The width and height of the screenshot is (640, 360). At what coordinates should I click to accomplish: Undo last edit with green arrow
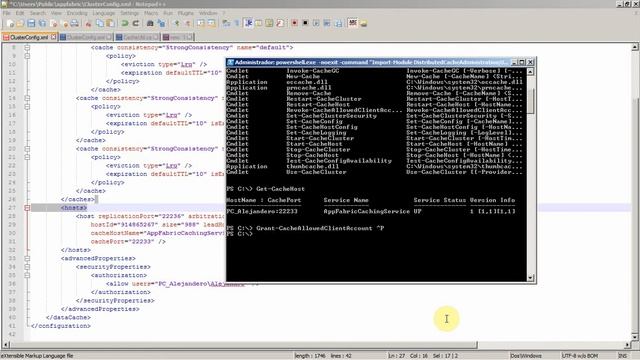(x=124, y=23)
